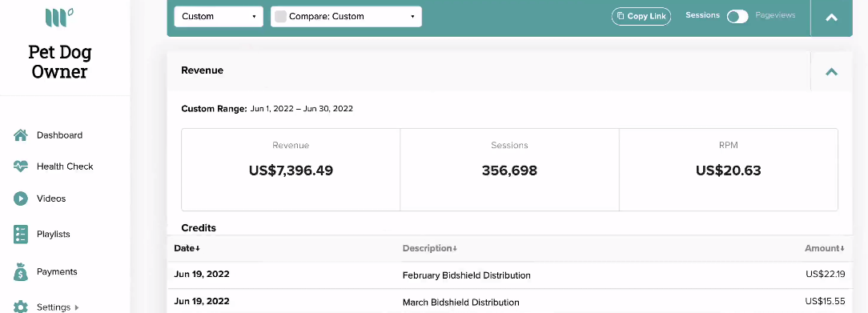
Task: Click the Jun 19, 2022 date of March row
Action: 202,301
